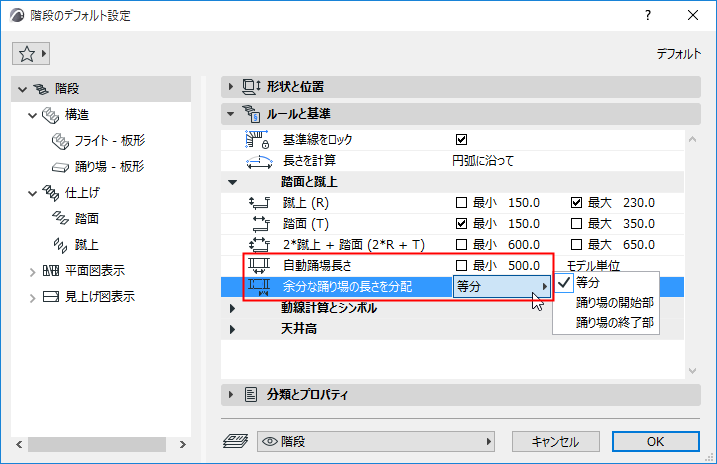The image size is (717, 464).
Task: Click the 分類とプロパティ panel icon
Action: point(251,394)
